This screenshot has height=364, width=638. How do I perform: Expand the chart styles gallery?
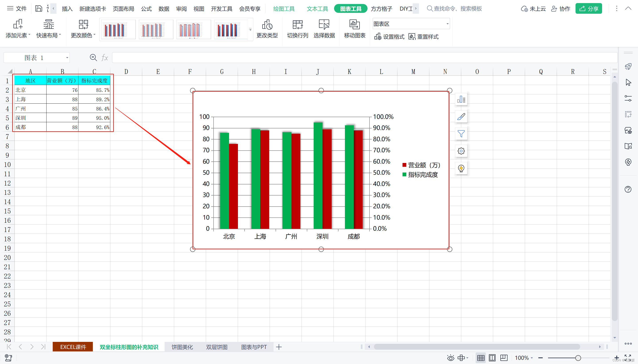coord(250,29)
